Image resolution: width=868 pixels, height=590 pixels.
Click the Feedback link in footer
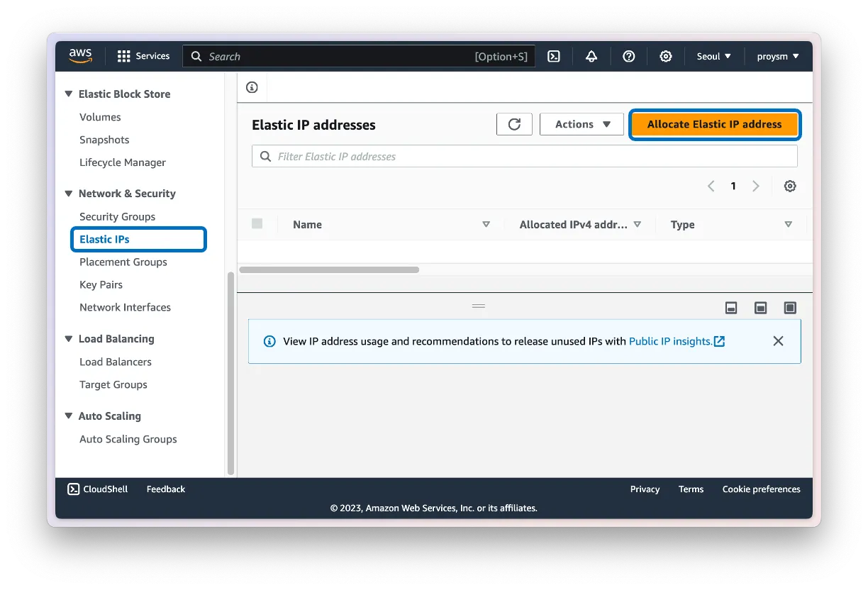point(166,489)
